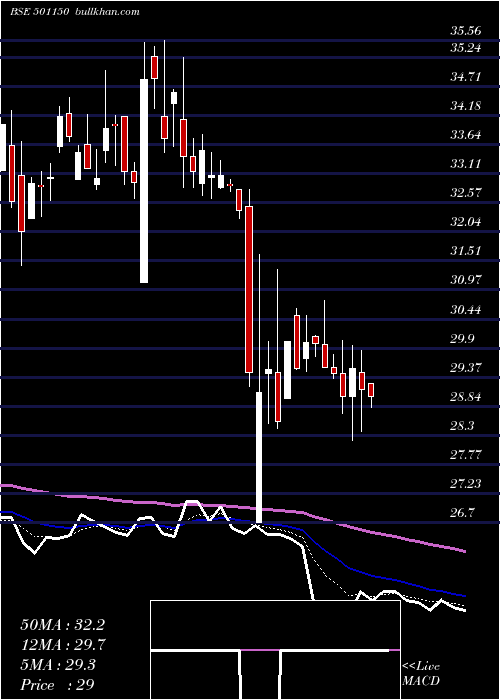Click the 35.56 price axis label

pyautogui.click(x=466, y=31)
